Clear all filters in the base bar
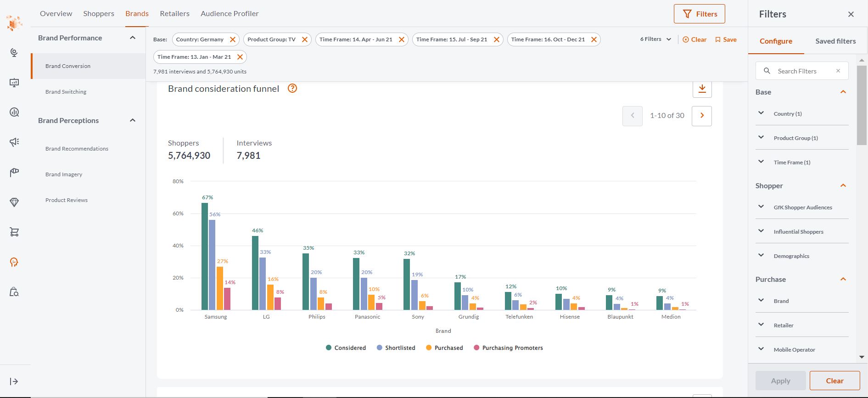Image resolution: width=868 pixels, height=398 pixels. click(x=694, y=39)
